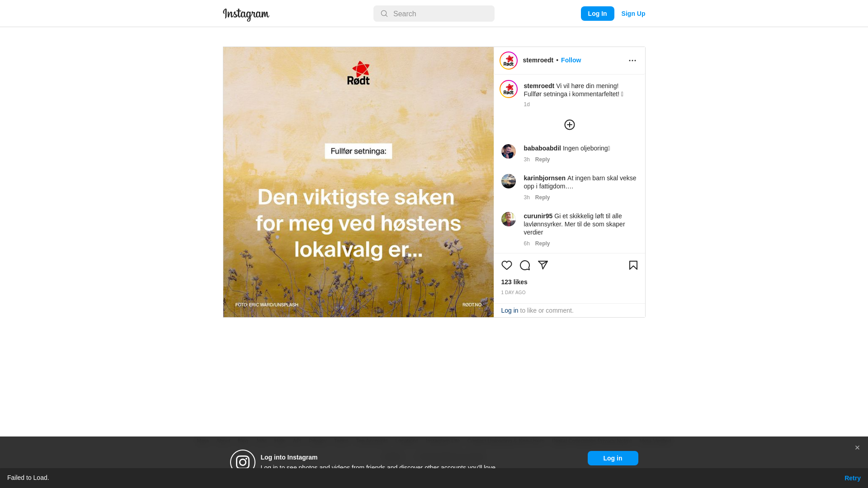
Task: Load more comments with plus circle
Action: 570,125
